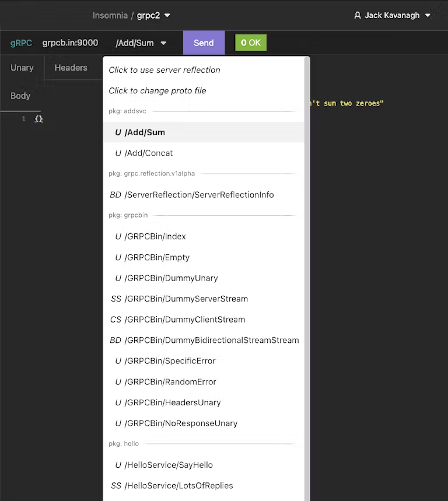Click the grpcb.in:9000 address field
The image size is (448, 501).
pos(70,43)
